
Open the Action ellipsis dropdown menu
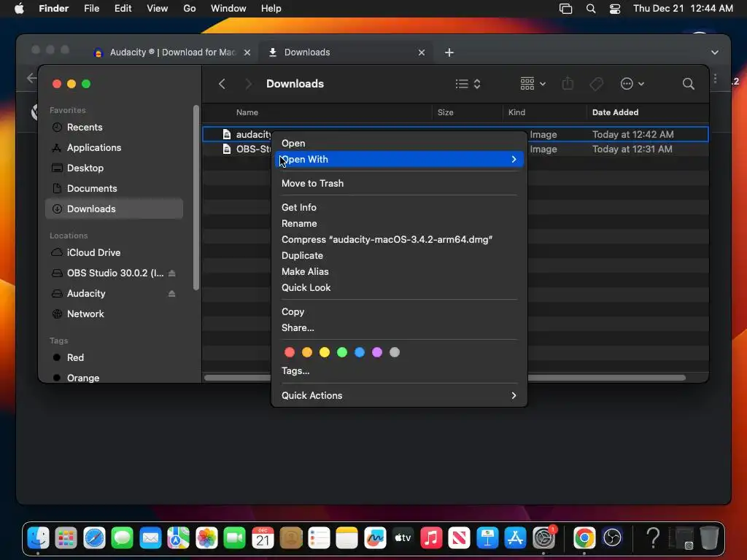(632, 84)
